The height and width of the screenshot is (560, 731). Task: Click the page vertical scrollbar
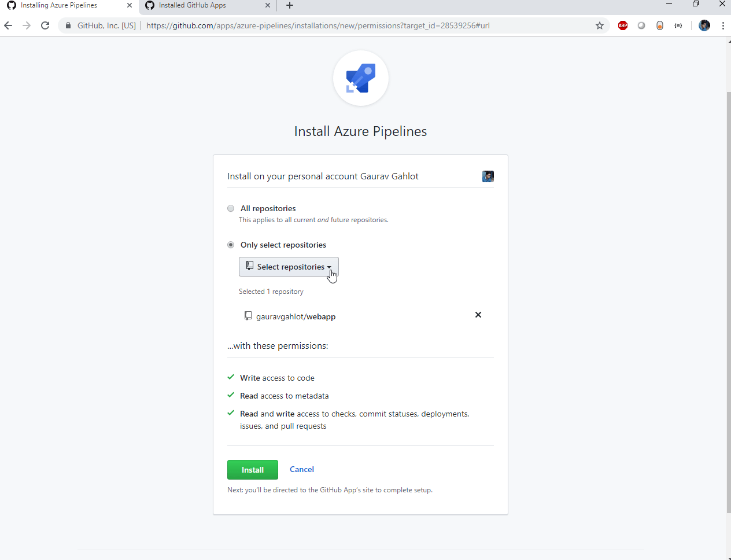click(728, 301)
